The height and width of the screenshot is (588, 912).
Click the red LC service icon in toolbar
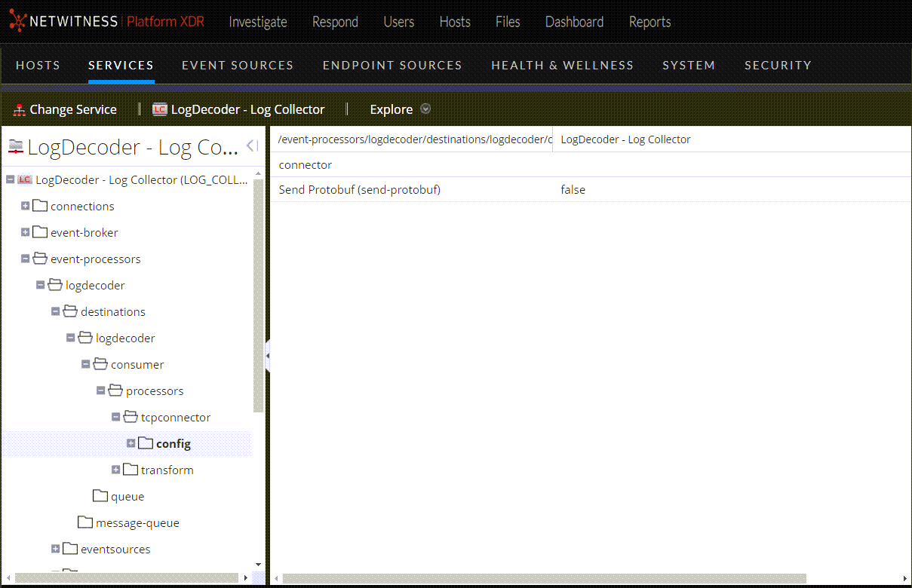point(159,110)
